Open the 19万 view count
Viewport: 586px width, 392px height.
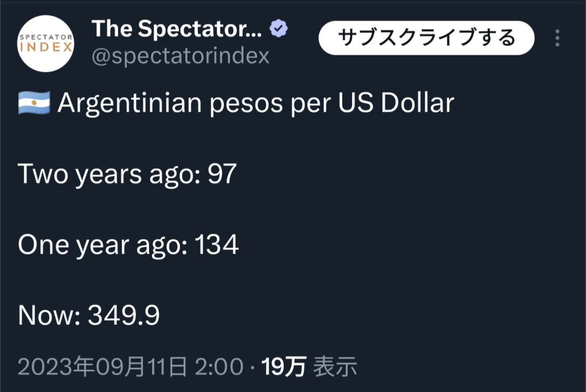pos(283,367)
